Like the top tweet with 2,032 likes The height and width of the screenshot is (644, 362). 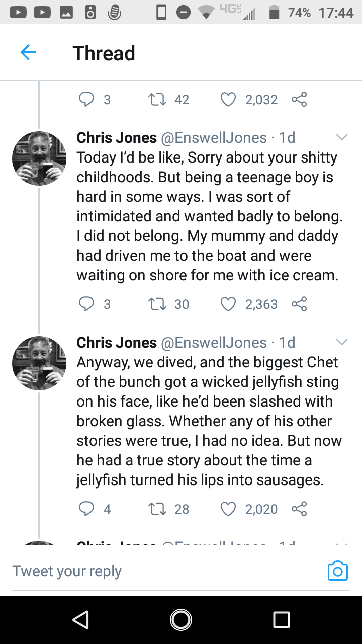pos(229,99)
